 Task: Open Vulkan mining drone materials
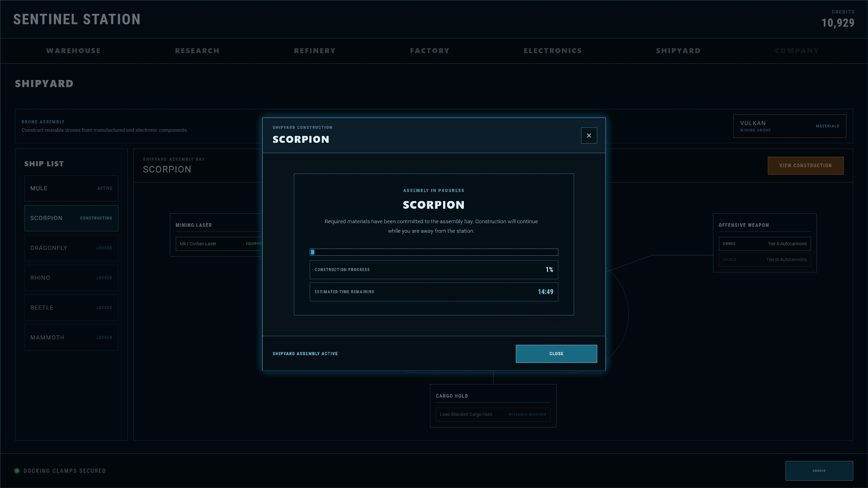790,126
